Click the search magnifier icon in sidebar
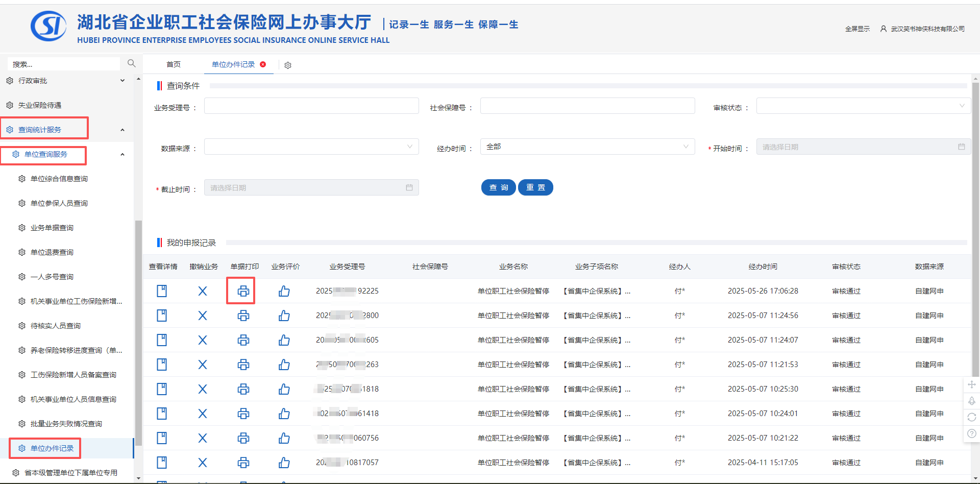The image size is (980, 484). (x=131, y=63)
